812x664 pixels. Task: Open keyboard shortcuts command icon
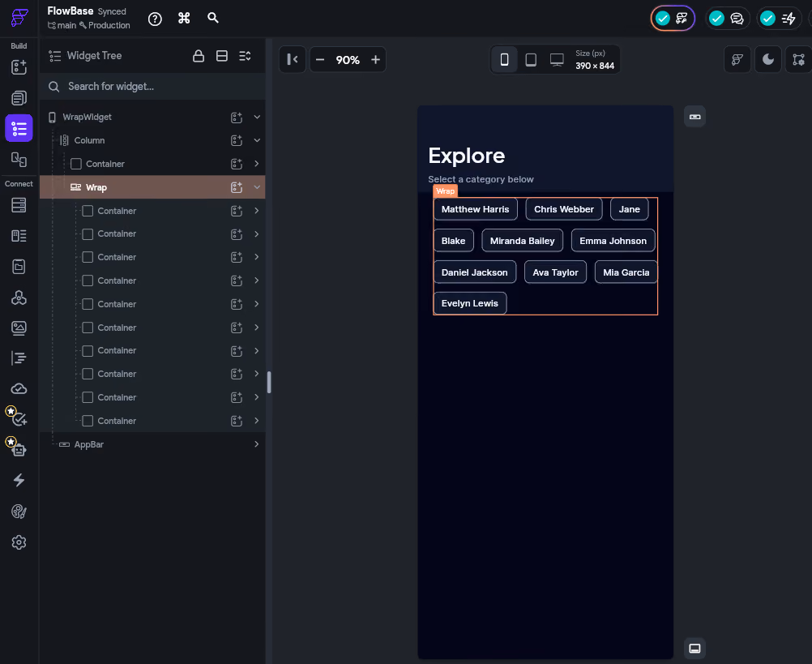(x=184, y=19)
